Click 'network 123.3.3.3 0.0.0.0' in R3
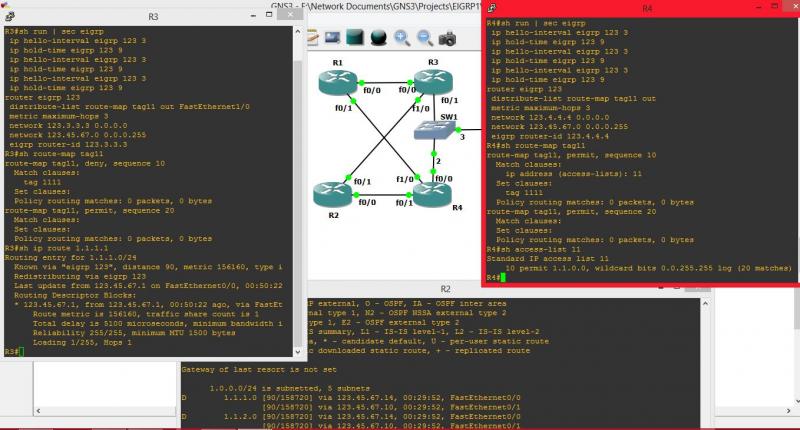 pyautogui.click(x=68, y=126)
